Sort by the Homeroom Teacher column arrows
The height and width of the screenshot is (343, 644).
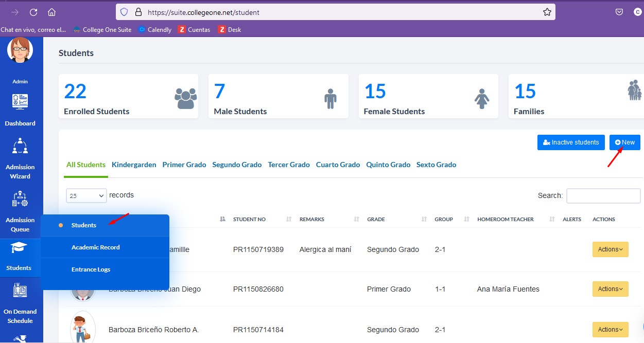point(552,219)
